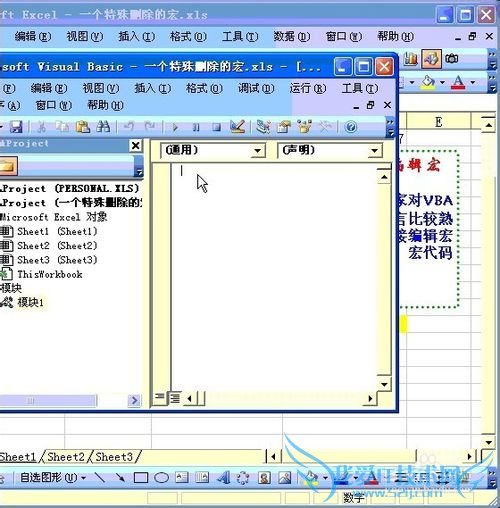Open the (通用) object dropdown
The height and width of the screenshot is (508, 500).
click(x=257, y=151)
